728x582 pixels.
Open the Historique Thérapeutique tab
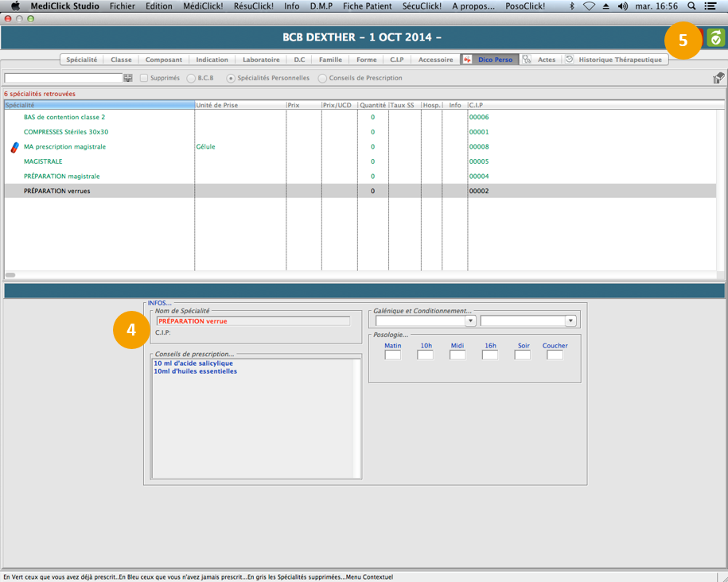tap(619, 60)
